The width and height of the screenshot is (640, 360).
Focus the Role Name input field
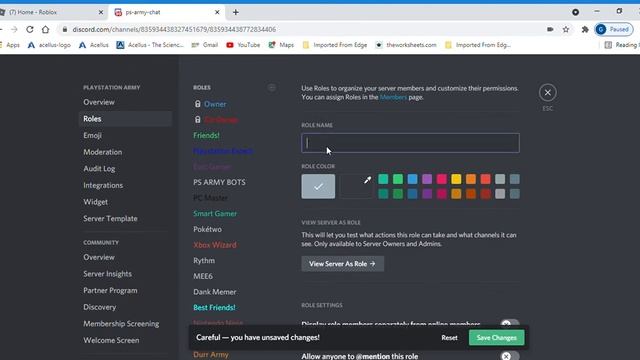410,143
